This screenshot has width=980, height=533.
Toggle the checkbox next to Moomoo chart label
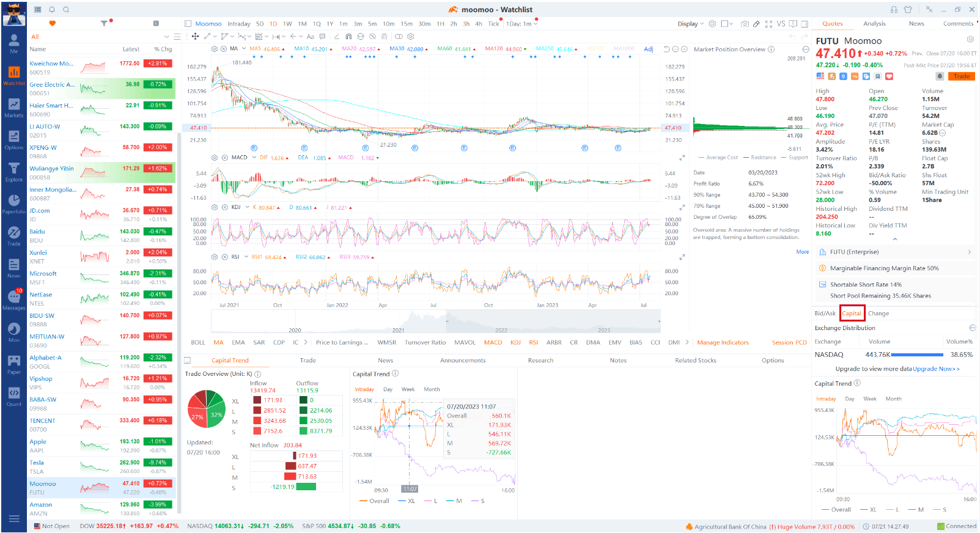click(x=189, y=24)
